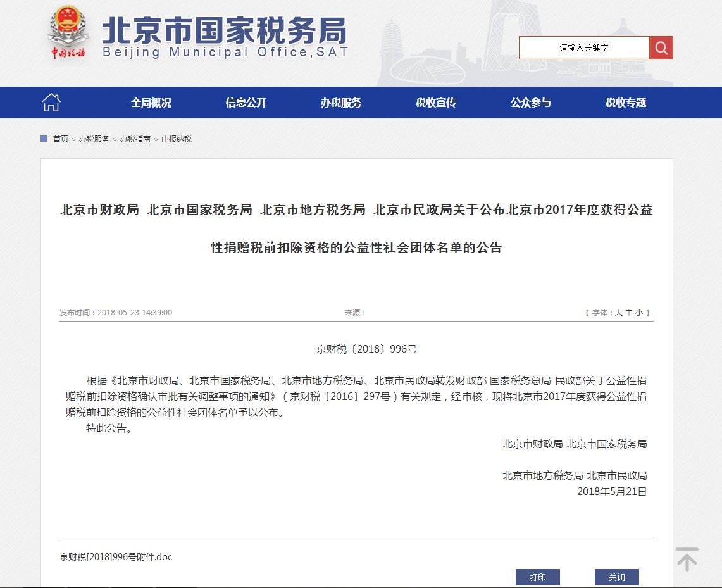This screenshot has width=722, height=588.
Task: Open the 全局概况 menu
Action: [x=151, y=103]
